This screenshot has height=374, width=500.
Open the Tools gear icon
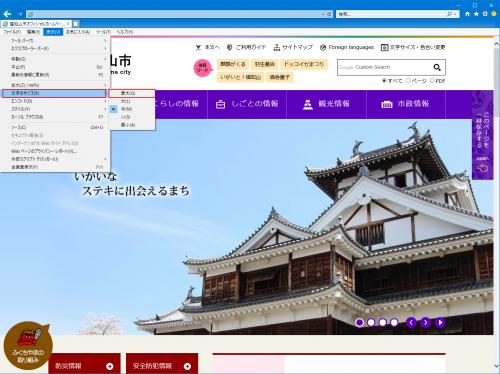[x=485, y=14]
